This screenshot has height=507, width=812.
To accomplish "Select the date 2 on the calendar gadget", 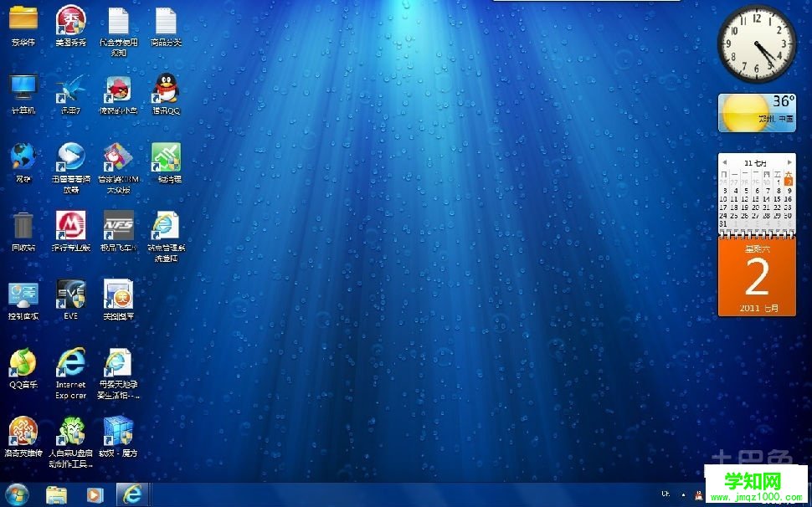I will (x=789, y=182).
